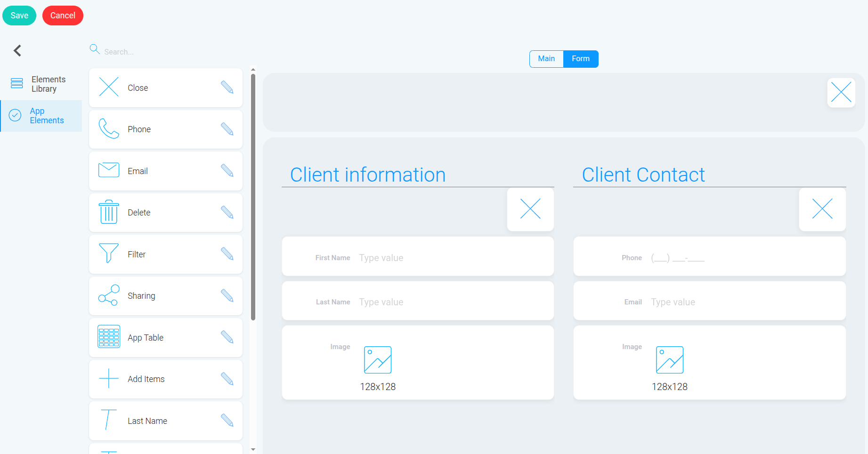This screenshot has width=868, height=454.
Task: Click the First Name field label
Action: tap(333, 258)
